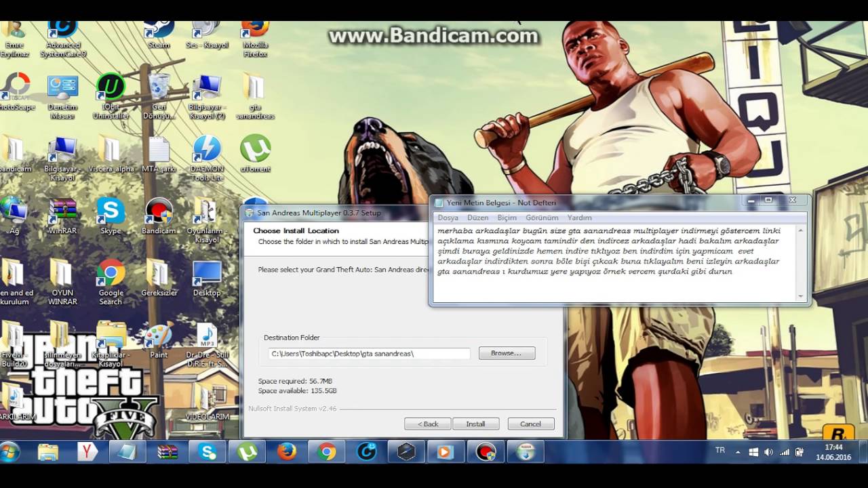
Task: Open the Dr. Dre MP3 file
Action: (x=207, y=345)
